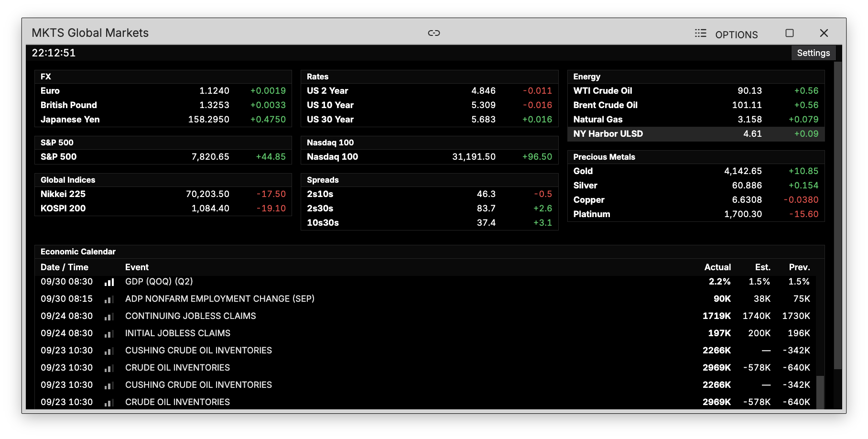Select the Brent Crude Oil row
Image resolution: width=868 pixels, height=439 pixels.
pyautogui.click(x=696, y=105)
